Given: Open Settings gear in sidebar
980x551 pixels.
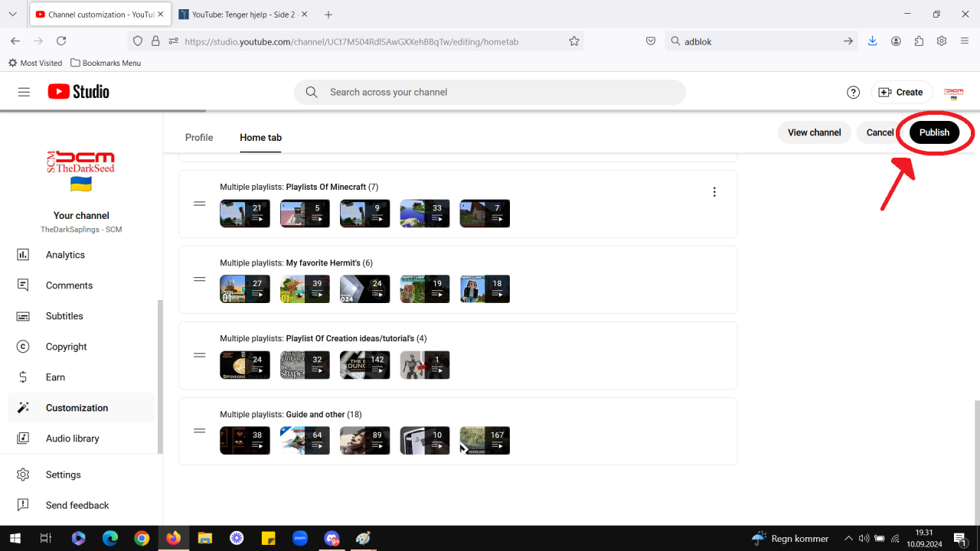Looking at the screenshot, I should point(23,474).
